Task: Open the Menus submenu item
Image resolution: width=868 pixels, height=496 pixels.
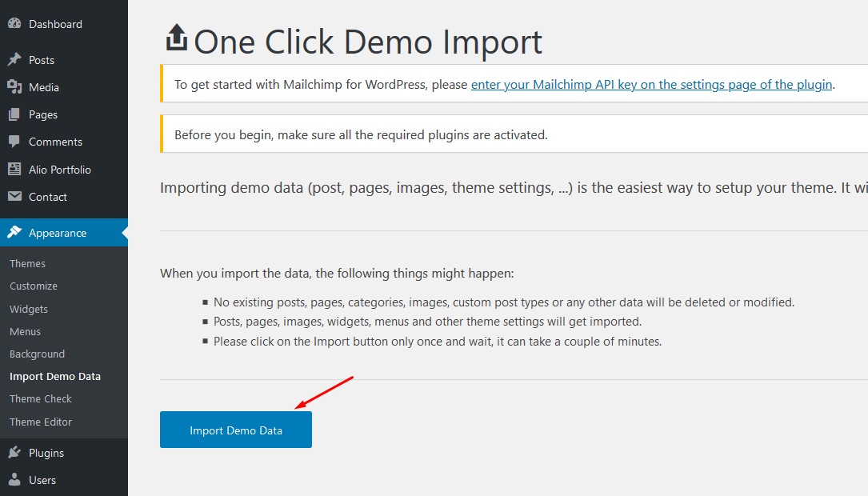Action: coord(26,331)
